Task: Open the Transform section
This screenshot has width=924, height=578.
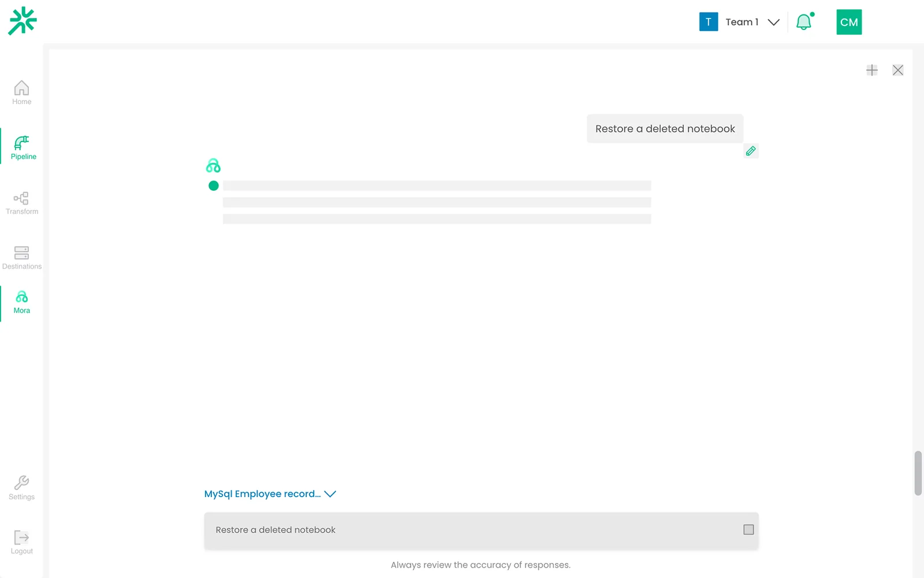Action: tap(21, 203)
